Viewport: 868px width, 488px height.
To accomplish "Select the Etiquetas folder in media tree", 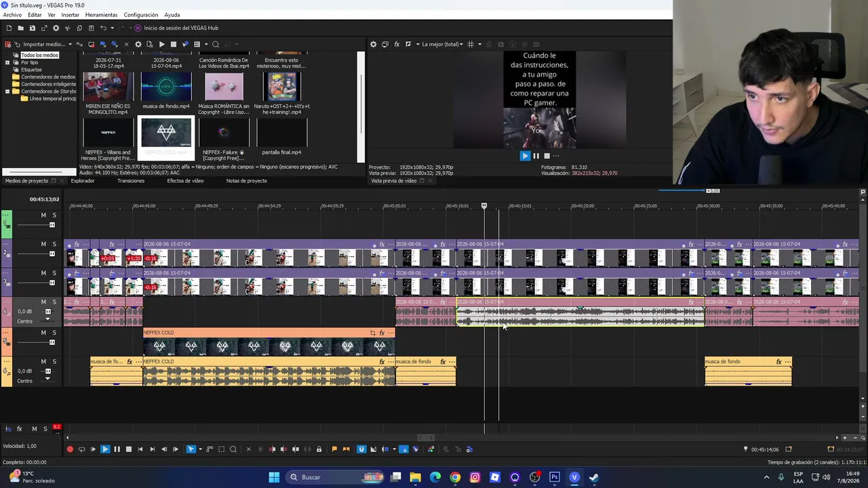I will (31, 70).
